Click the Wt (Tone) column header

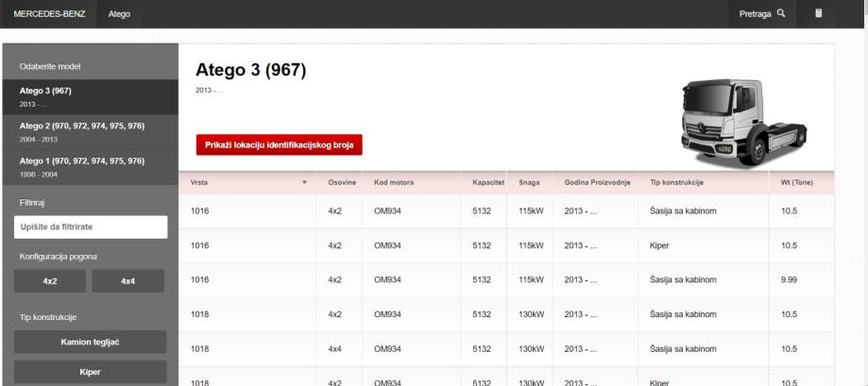point(797,182)
